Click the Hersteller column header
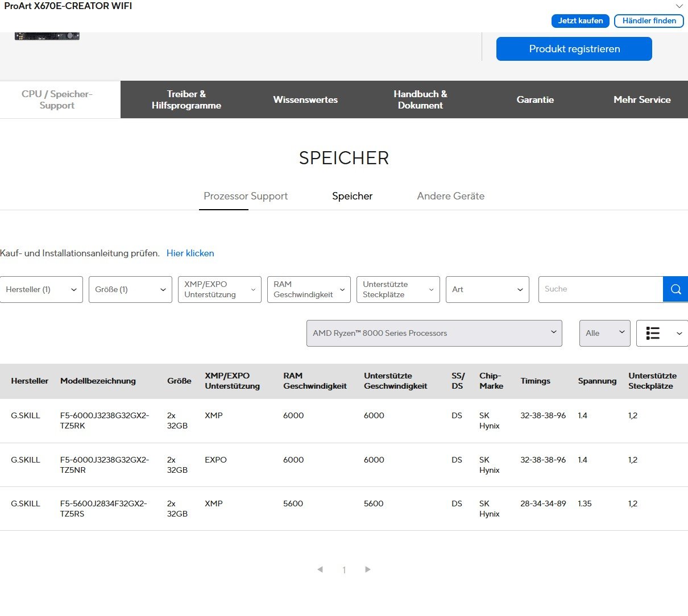 pyautogui.click(x=30, y=381)
